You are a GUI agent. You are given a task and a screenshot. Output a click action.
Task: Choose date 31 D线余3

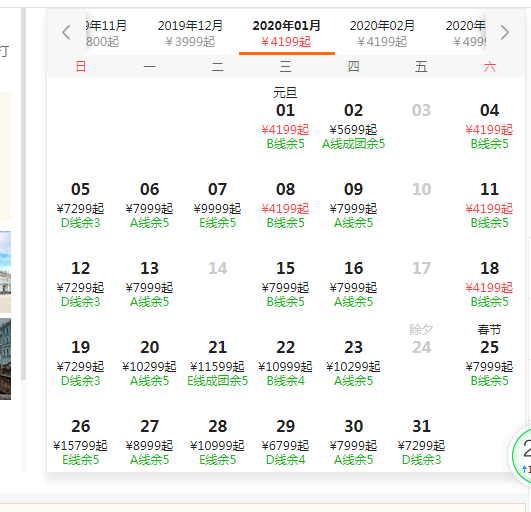[x=421, y=442]
